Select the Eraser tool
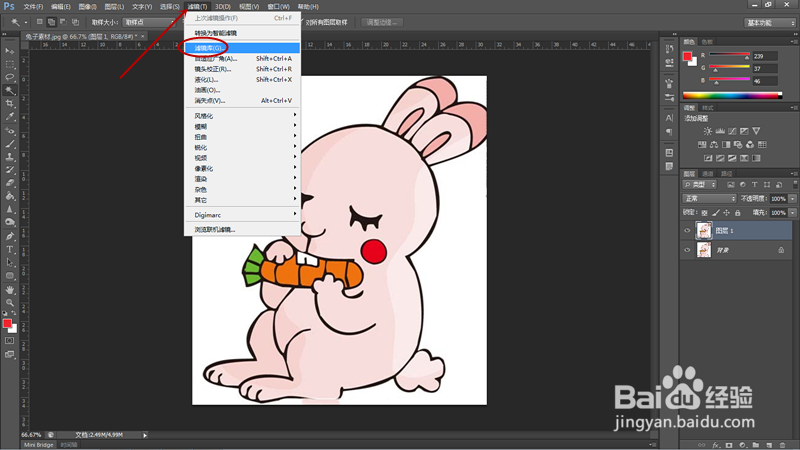 click(10, 183)
